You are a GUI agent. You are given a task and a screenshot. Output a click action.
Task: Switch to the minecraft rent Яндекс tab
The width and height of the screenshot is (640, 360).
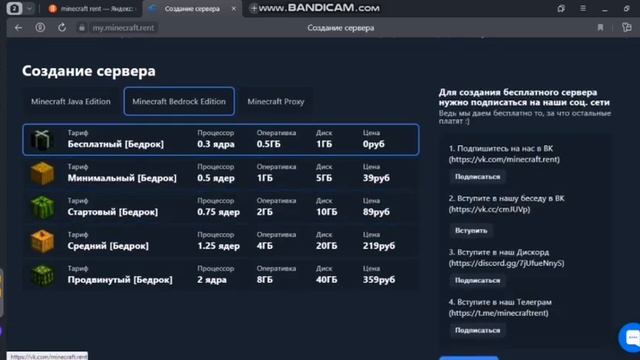pyautogui.click(x=92, y=9)
